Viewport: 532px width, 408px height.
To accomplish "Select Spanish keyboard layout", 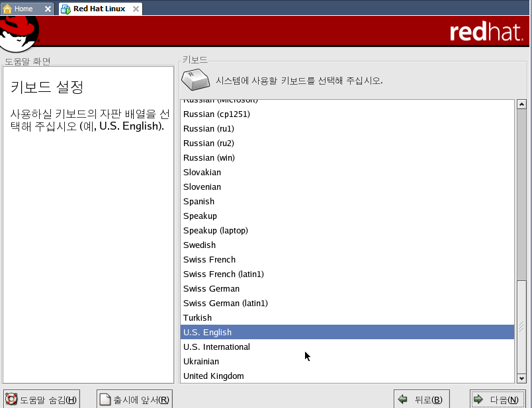I will (x=347, y=202).
